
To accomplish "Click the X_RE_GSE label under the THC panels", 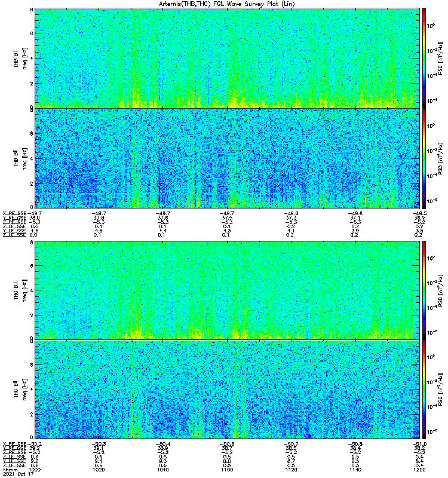I will pos(14,444).
